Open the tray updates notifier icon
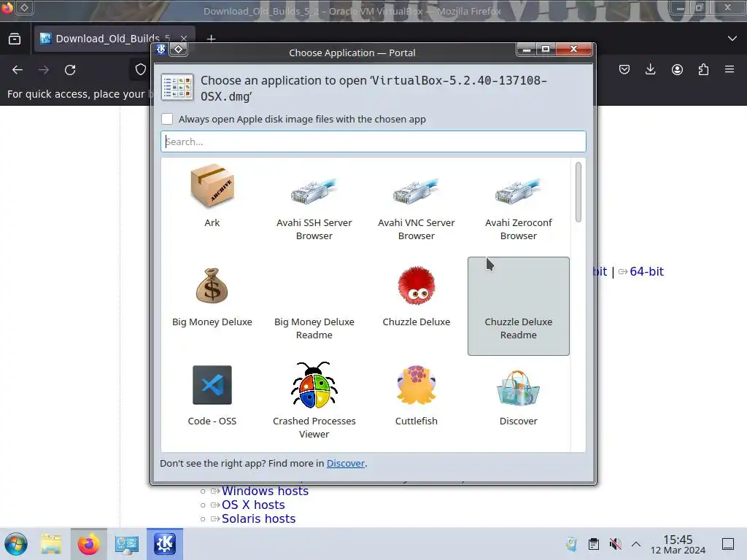The width and height of the screenshot is (747, 560). (572, 544)
